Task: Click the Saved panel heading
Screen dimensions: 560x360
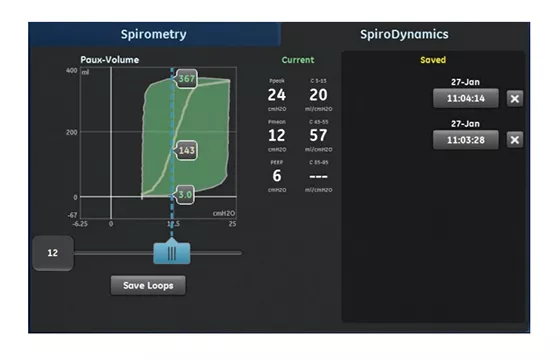Action: 433,60
